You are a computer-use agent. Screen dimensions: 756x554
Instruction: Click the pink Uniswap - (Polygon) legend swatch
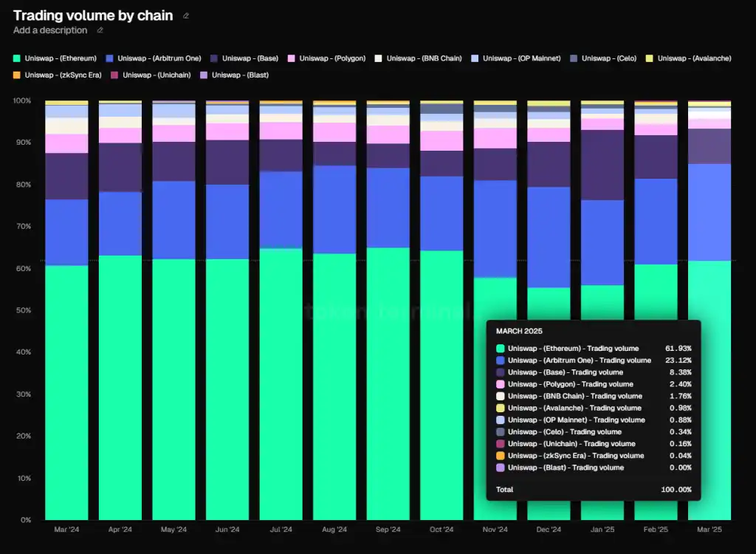click(292, 58)
